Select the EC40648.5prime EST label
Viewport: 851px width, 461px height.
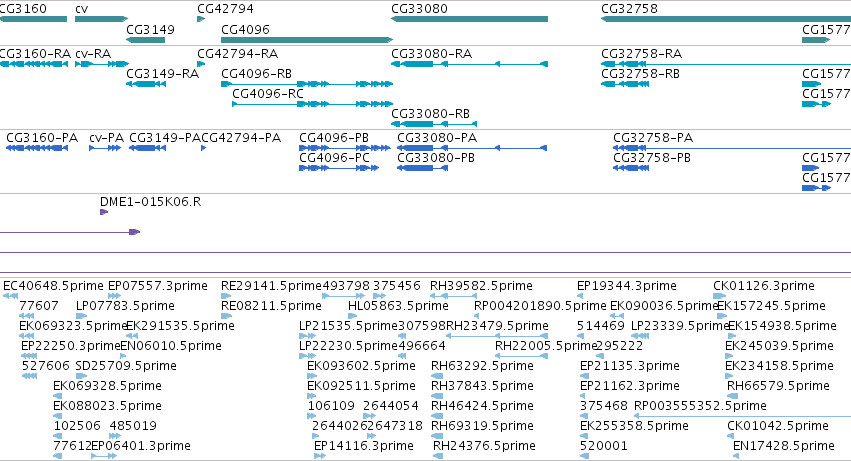53,286
